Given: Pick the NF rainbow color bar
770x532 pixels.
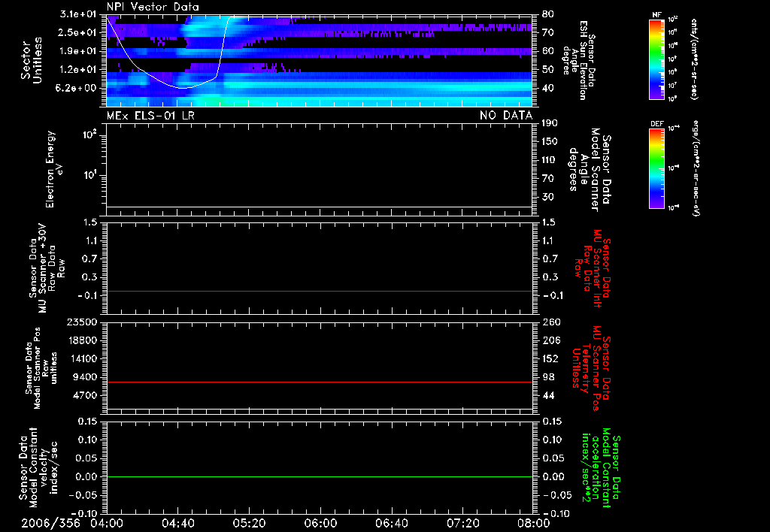Looking at the screenshot, I should (657, 59).
